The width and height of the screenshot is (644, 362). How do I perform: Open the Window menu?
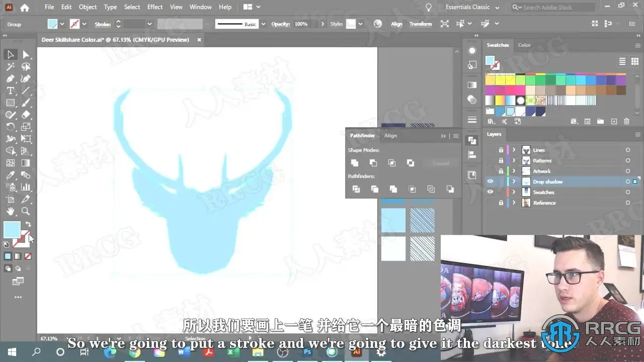[x=200, y=7]
